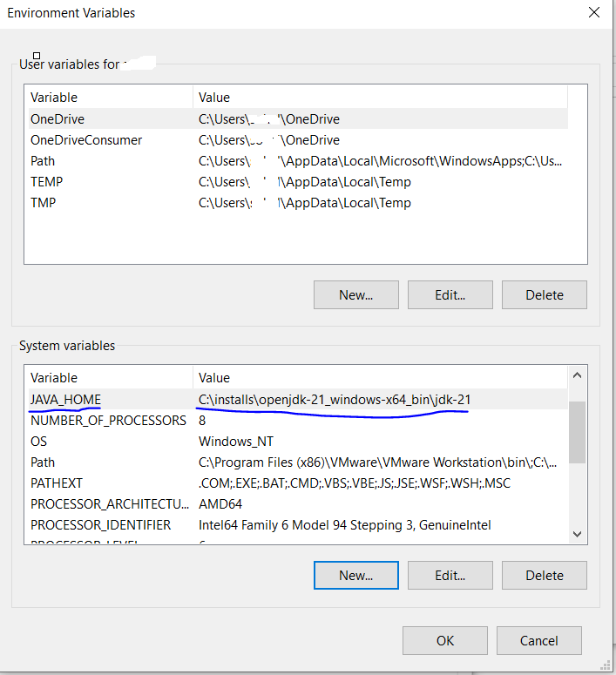Select the OS system variable row

point(39,441)
